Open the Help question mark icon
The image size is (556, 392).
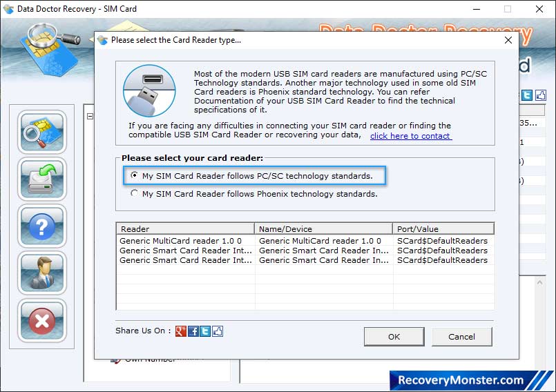[42, 226]
